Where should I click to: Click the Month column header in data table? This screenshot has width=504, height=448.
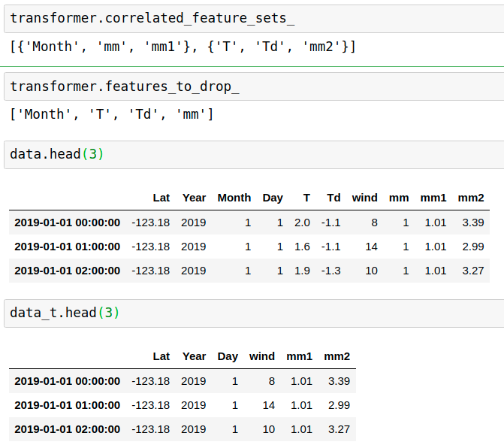(234, 198)
